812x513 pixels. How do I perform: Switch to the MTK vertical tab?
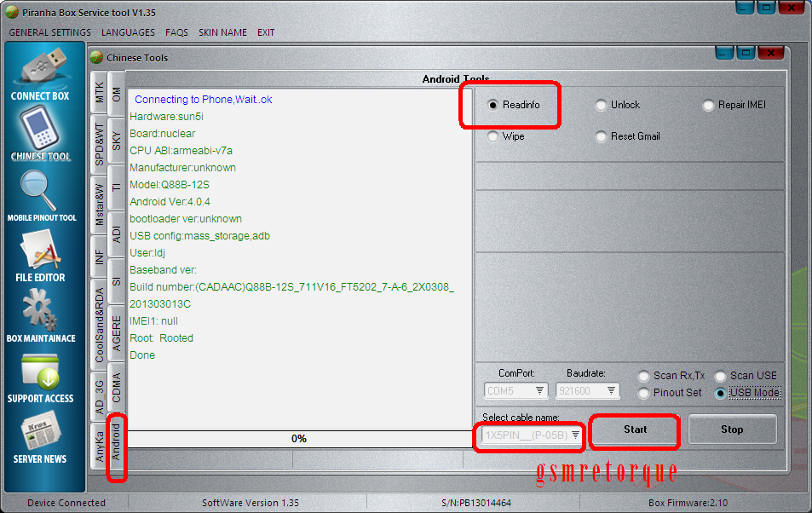point(100,92)
